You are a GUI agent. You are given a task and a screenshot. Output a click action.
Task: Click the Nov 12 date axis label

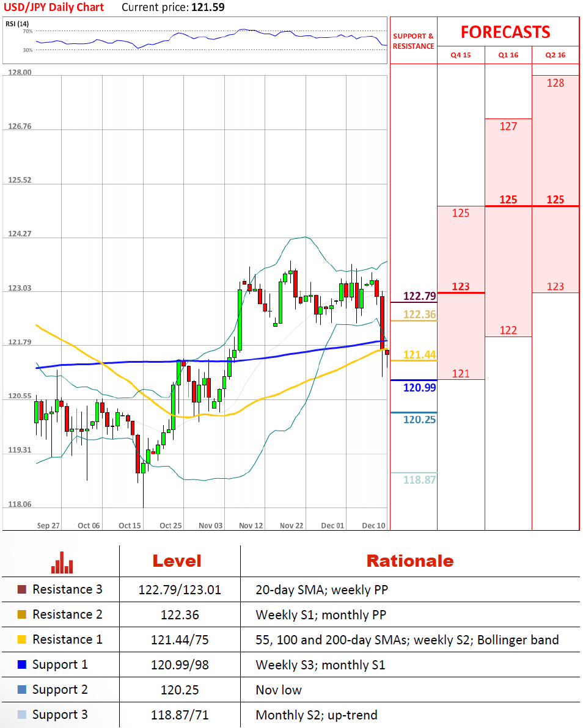point(251,526)
